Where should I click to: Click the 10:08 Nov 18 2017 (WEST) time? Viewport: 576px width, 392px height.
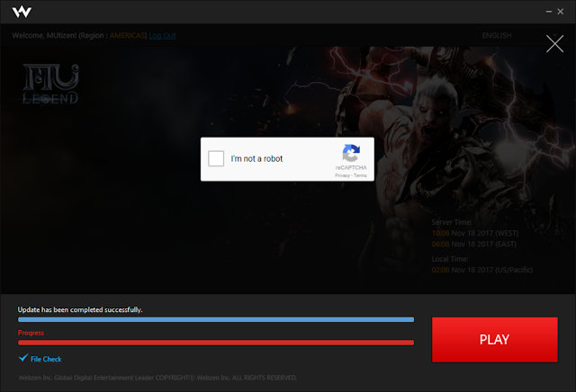475,233
